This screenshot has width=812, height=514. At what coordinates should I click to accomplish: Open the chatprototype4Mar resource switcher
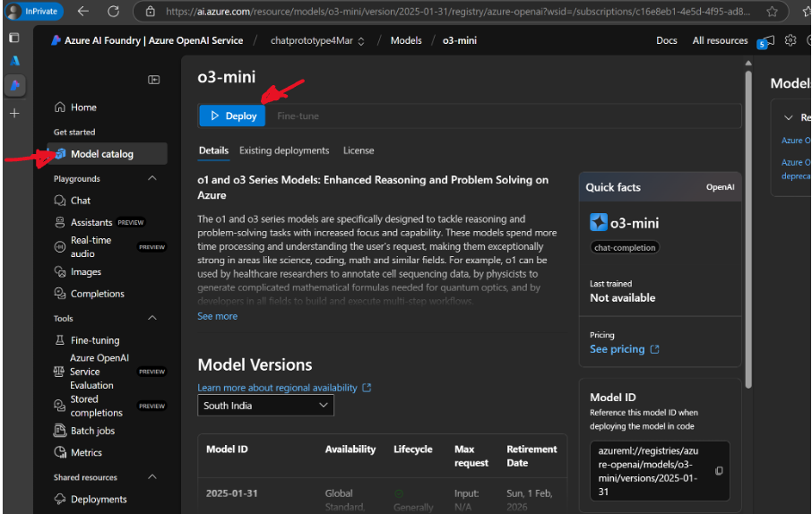coord(317,40)
